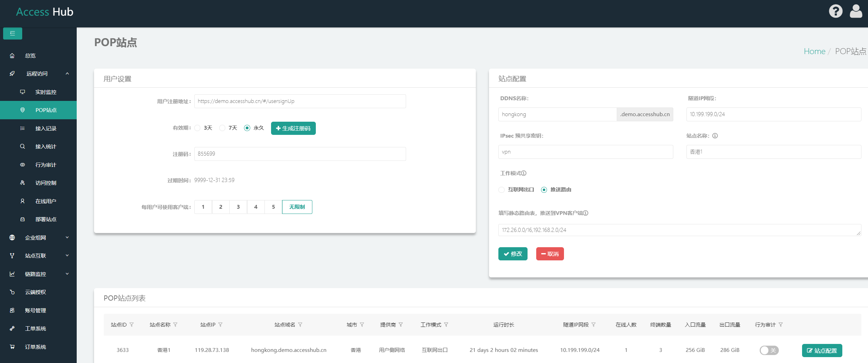Click the 企业组网 globe icon
Screen dimensions: 868x363
[12, 237]
